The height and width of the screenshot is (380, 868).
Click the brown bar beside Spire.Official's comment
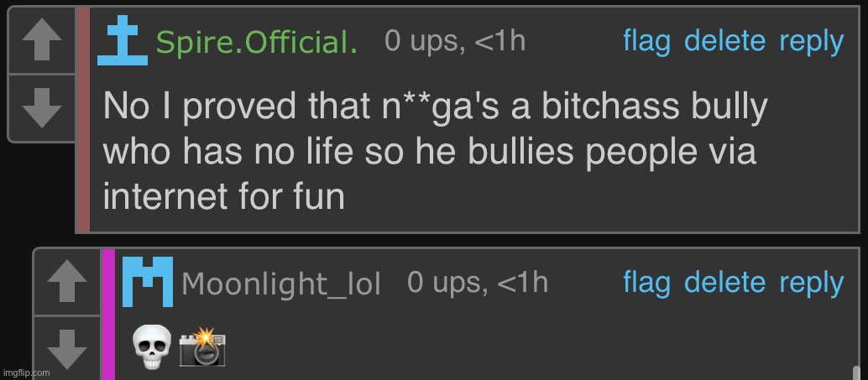pos(82,120)
